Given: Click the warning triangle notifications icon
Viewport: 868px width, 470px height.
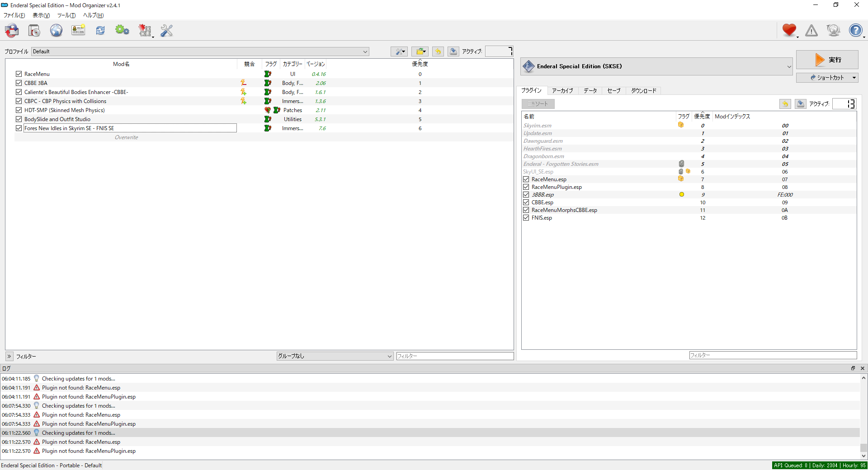Looking at the screenshot, I should click(811, 30).
